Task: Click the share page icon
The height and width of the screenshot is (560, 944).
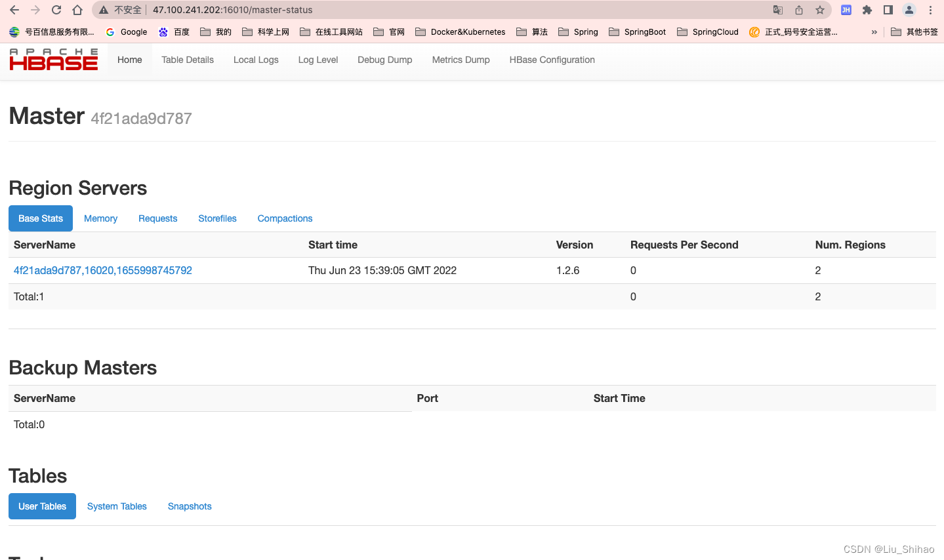Action: click(799, 10)
